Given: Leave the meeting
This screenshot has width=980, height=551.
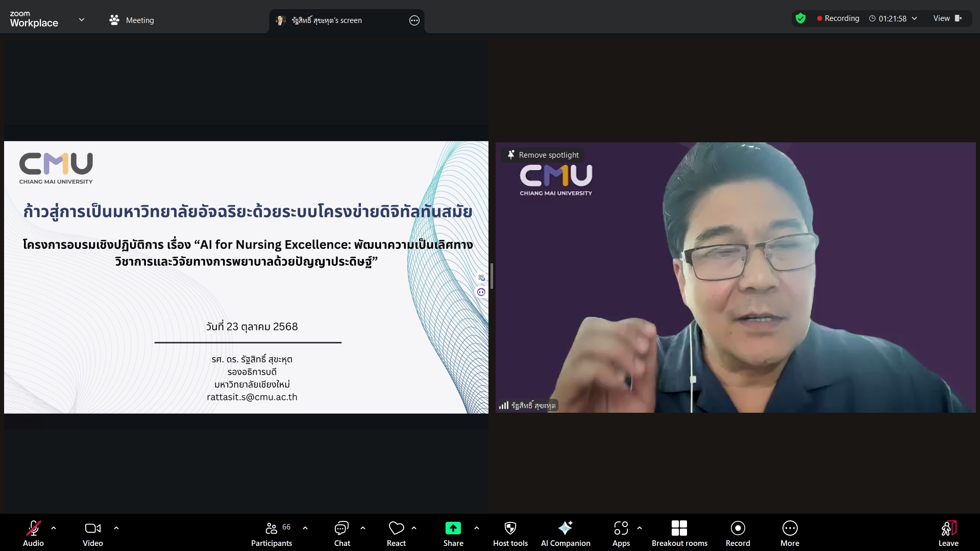Looking at the screenshot, I should [x=948, y=533].
